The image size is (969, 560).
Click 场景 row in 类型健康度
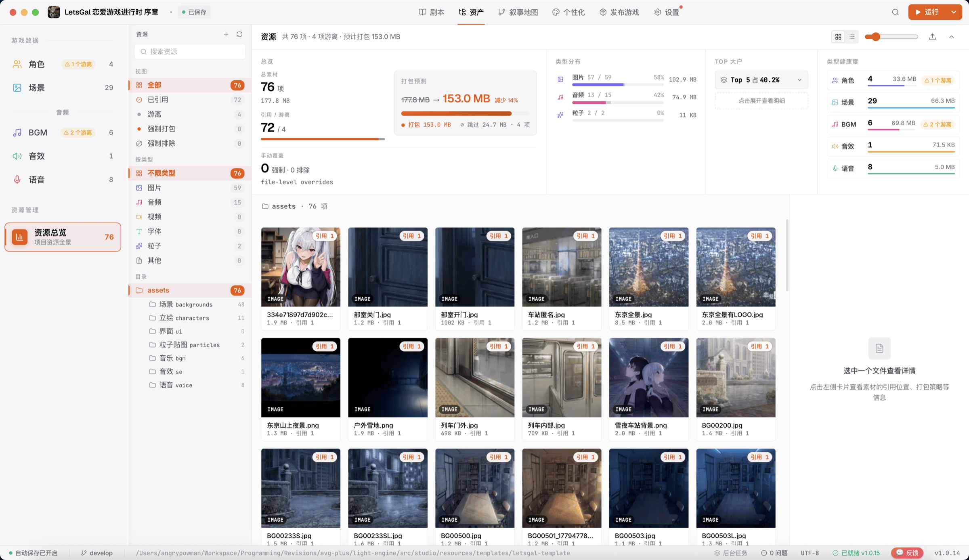point(893,102)
